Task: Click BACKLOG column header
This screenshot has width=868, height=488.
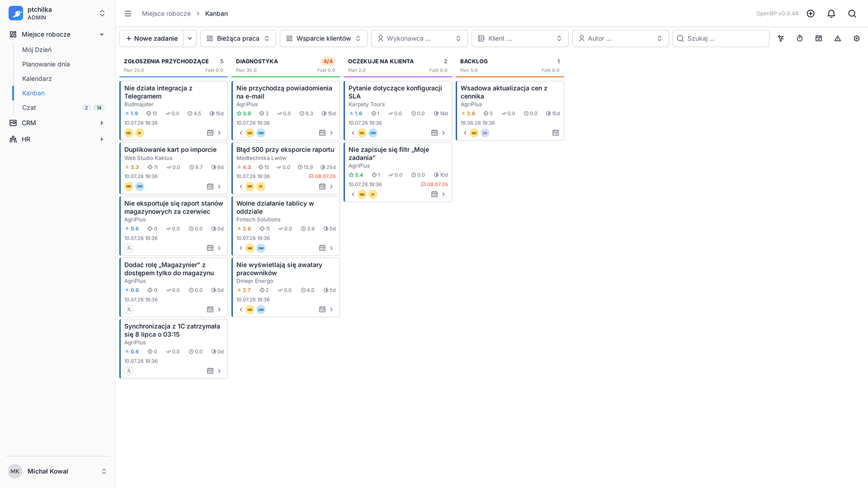Action: [x=474, y=61]
